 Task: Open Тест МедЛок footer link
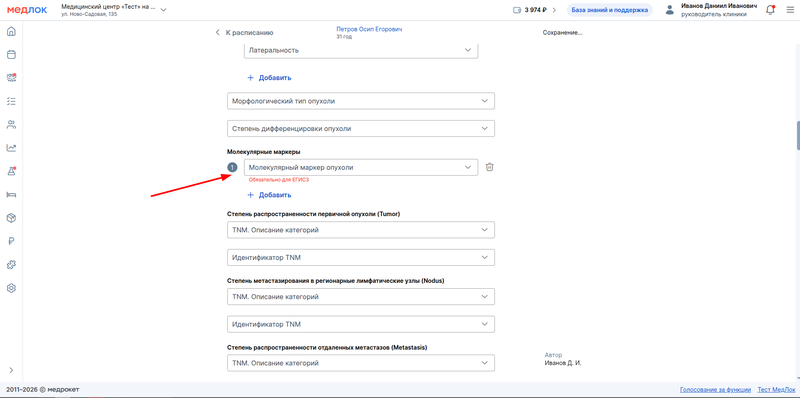[x=776, y=390]
